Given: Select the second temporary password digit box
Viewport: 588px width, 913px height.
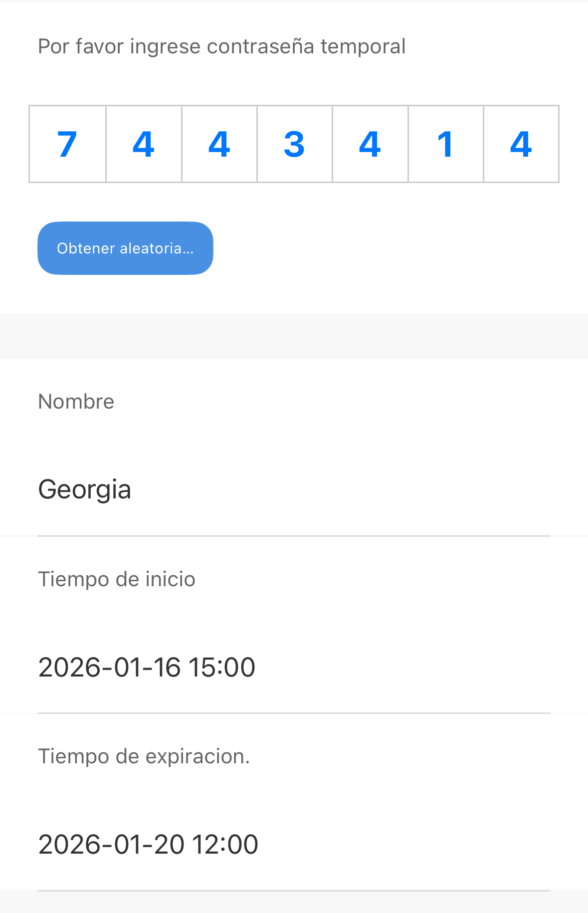Looking at the screenshot, I should point(144,144).
